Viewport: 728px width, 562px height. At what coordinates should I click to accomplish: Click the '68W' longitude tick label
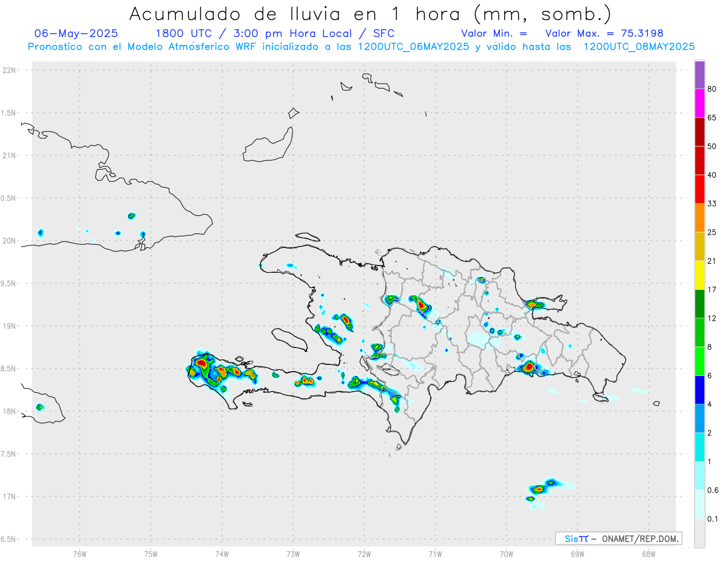(649, 554)
